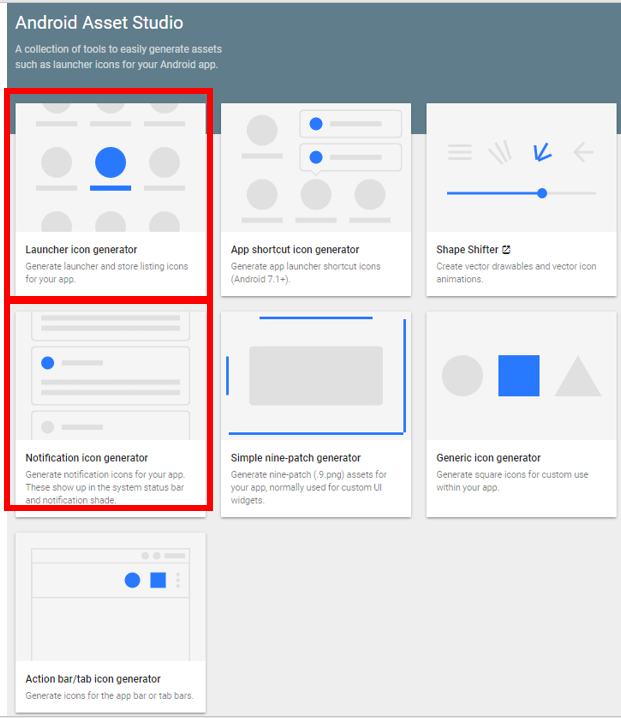This screenshot has height=718, width=621.
Task: Click 'Generate launcher and store listing icons' text
Action: (x=107, y=272)
